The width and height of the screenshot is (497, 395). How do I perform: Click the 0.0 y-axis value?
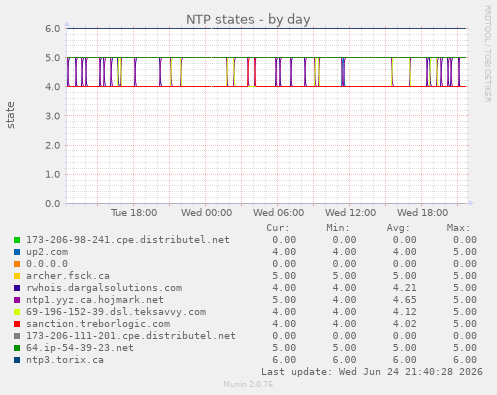(x=53, y=204)
